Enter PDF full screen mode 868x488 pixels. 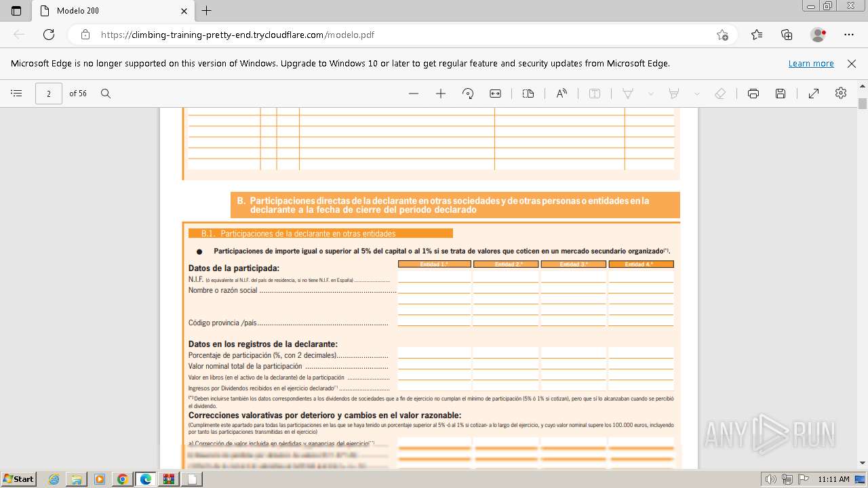tap(814, 94)
